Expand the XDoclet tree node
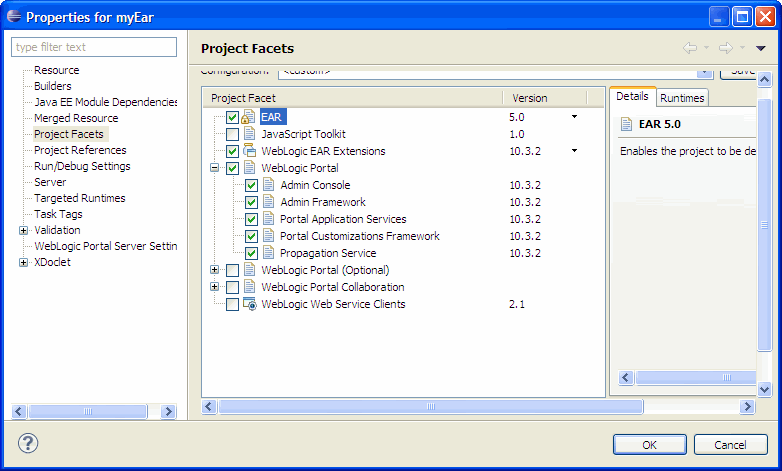 click(x=23, y=262)
